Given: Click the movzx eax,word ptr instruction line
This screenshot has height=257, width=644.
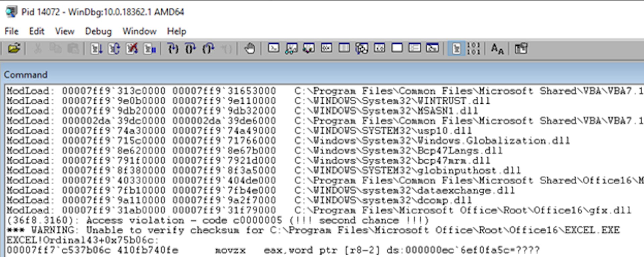Looking at the screenshot, I should [273, 250].
